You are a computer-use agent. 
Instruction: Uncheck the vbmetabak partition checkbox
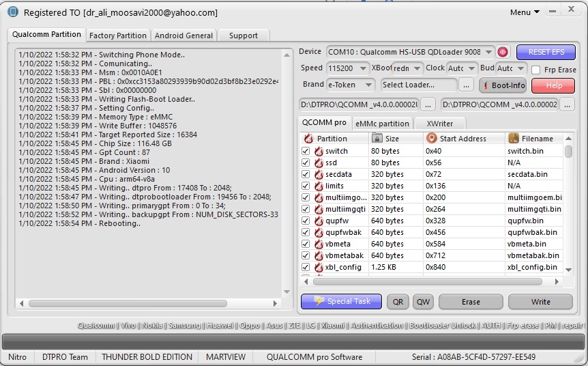coord(306,255)
